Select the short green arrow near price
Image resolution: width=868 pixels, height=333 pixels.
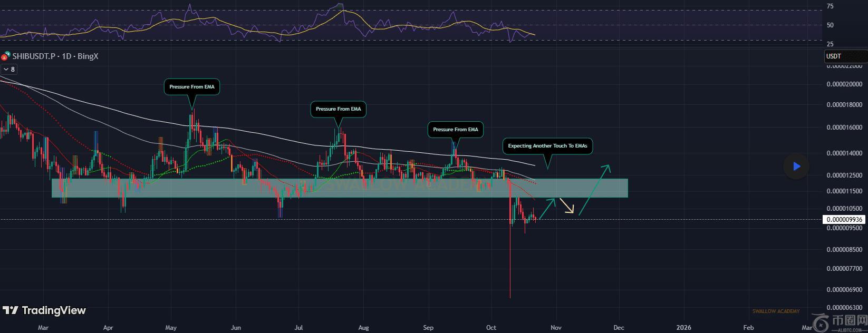tap(547, 209)
